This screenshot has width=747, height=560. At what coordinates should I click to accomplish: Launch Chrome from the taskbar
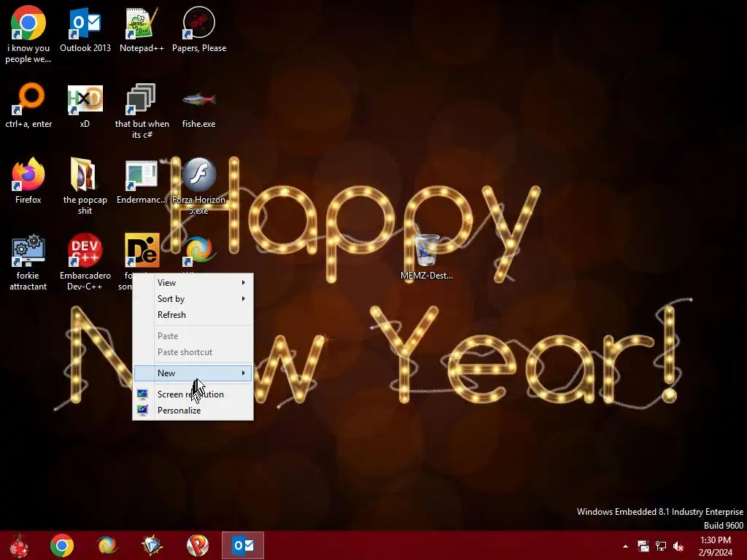(62, 545)
